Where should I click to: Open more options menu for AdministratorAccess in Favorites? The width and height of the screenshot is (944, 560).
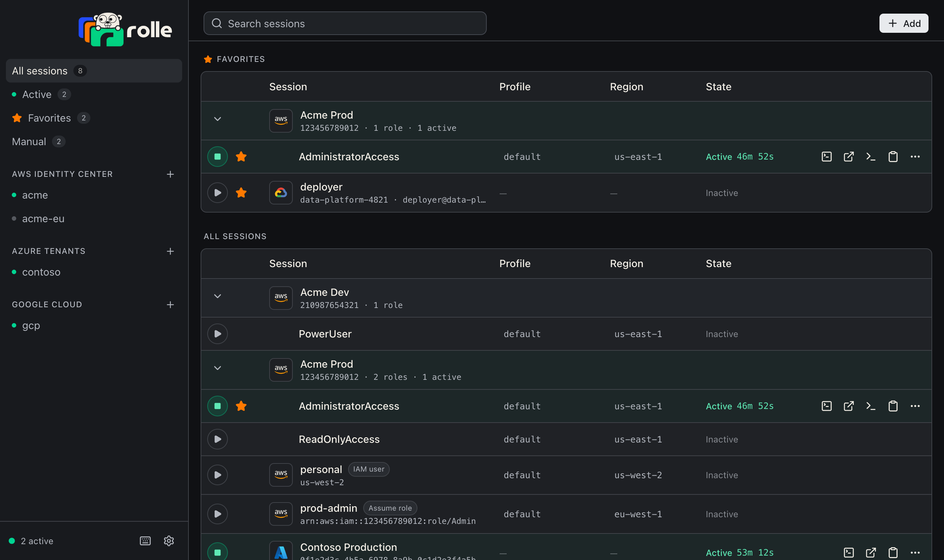pyautogui.click(x=915, y=157)
